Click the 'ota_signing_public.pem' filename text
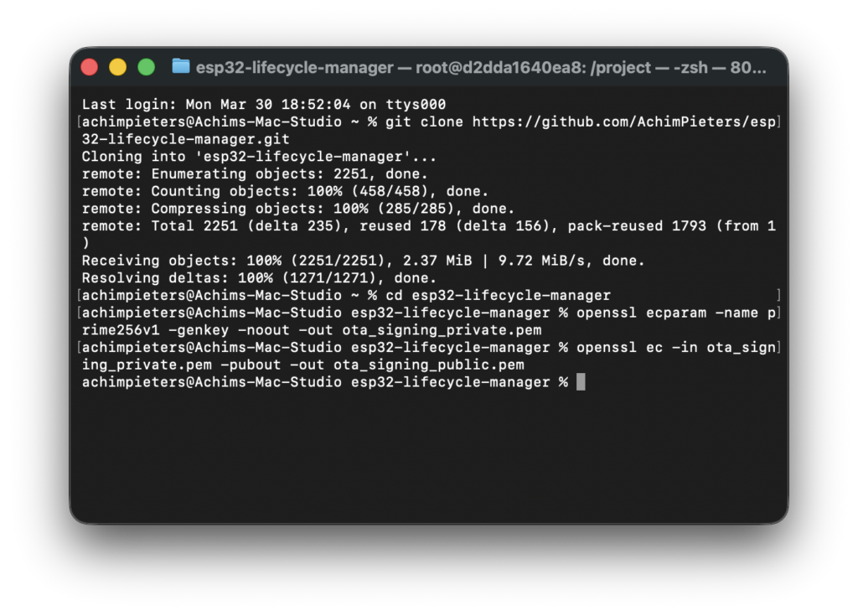 point(428,365)
